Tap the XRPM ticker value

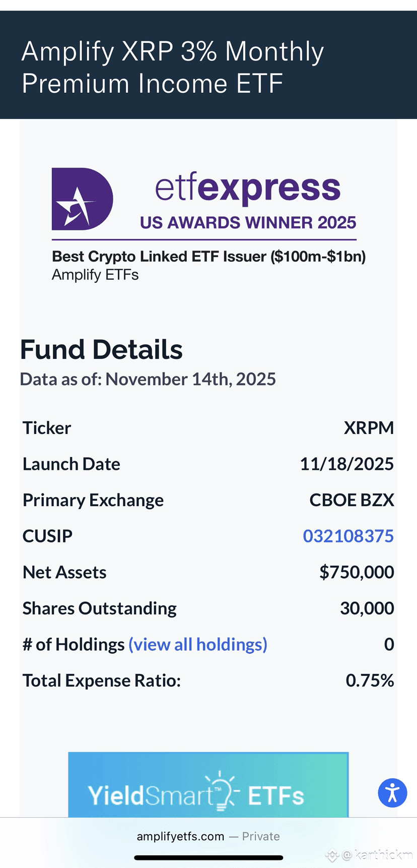pyautogui.click(x=369, y=428)
